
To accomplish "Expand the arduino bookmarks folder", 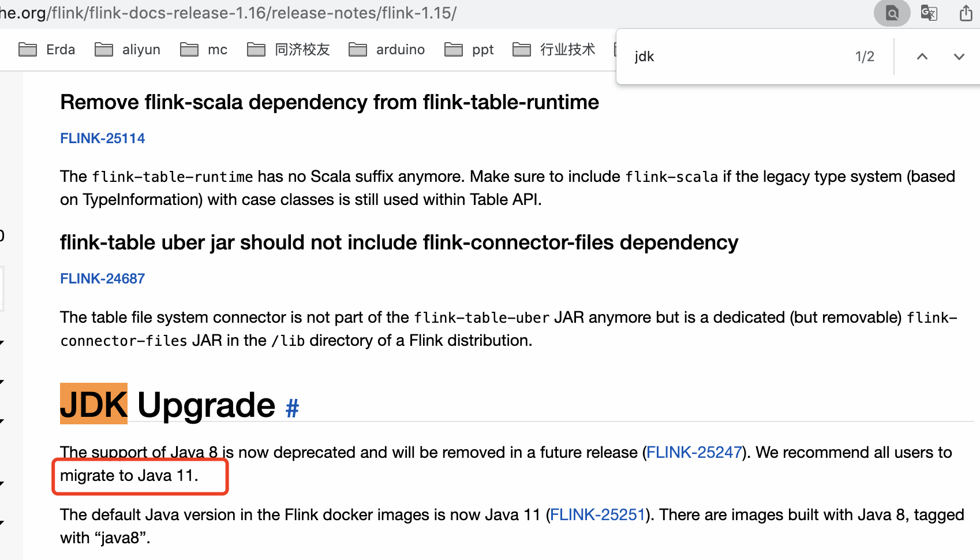I will pos(387,50).
